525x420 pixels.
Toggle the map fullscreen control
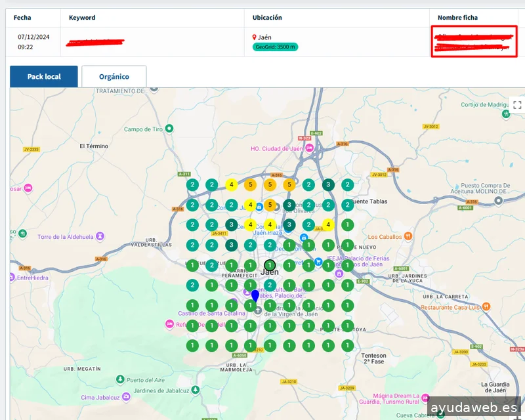point(517,105)
